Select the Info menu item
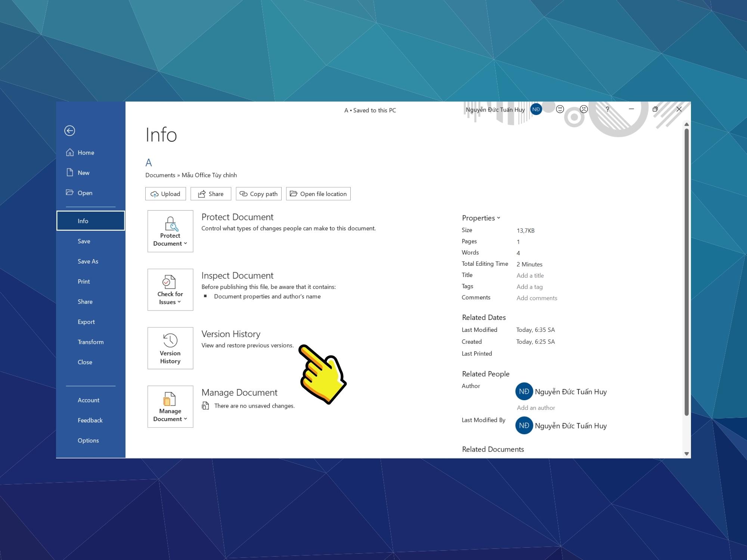The width and height of the screenshot is (747, 560). [x=90, y=221]
